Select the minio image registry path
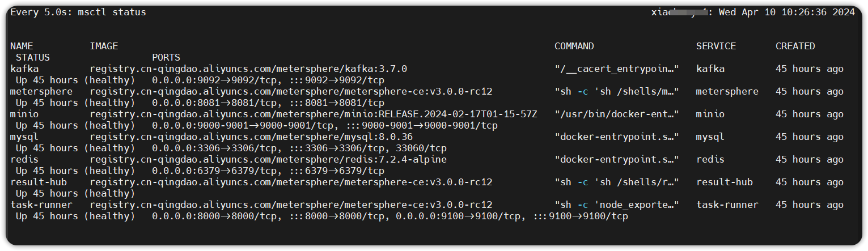The image size is (868, 251). click(x=314, y=114)
